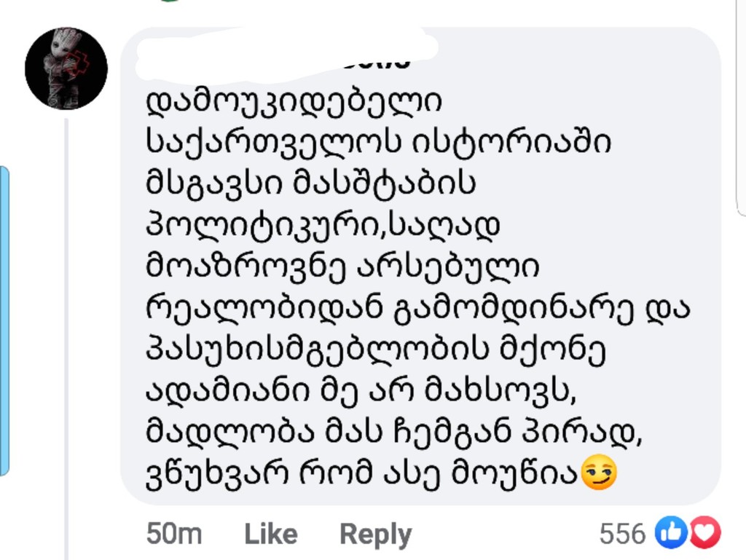Click the text მოაზროვნე არსებული
746x560 pixels.
(x=342, y=267)
